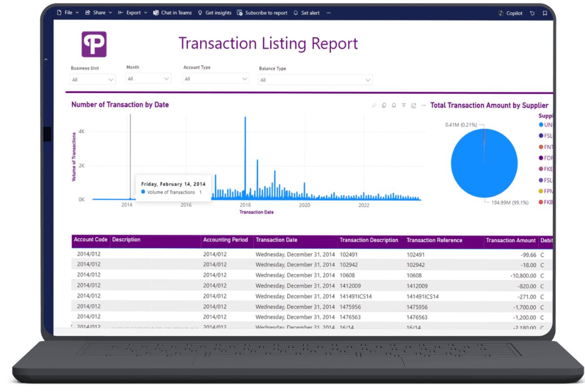The width and height of the screenshot is (585, 392).
Task: Click the FKE supplier legend dot
Action: (x=541, y=169)
